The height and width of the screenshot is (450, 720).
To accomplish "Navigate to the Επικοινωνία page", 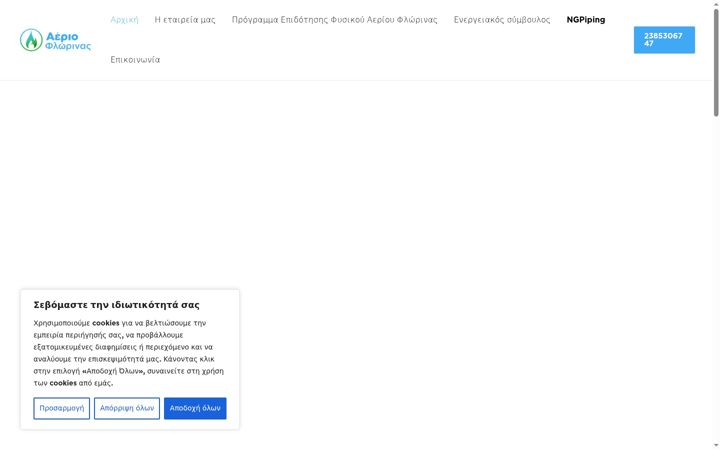I will pyautogui.click(x=135, y=60).
